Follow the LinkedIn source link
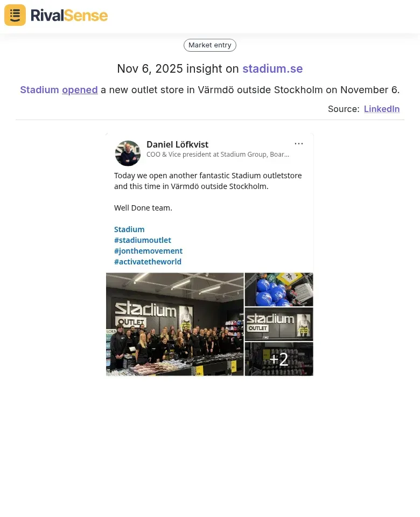 coord(381,109)
